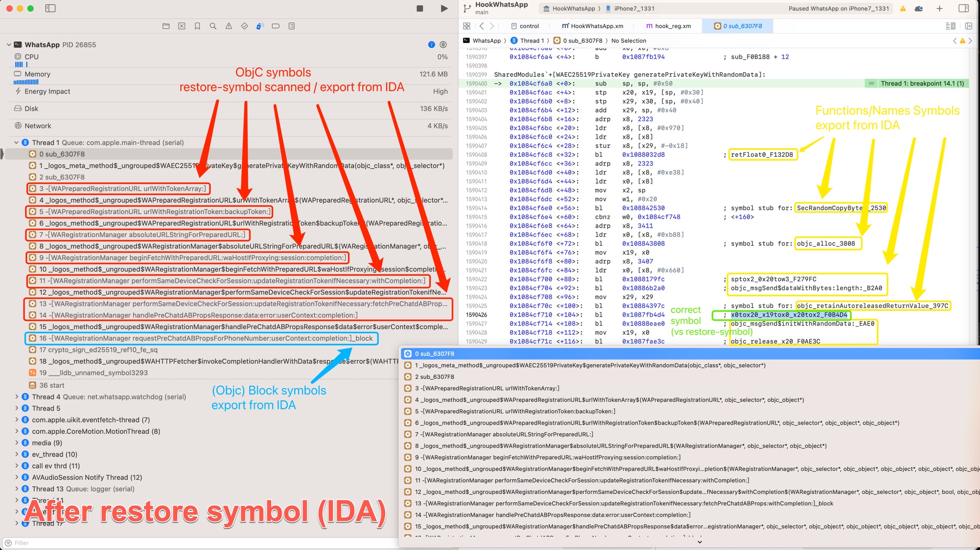Switch to the Issue navigator warning icon
The width and height of the screenshot is (980, 550).
[x=229, y=26]
